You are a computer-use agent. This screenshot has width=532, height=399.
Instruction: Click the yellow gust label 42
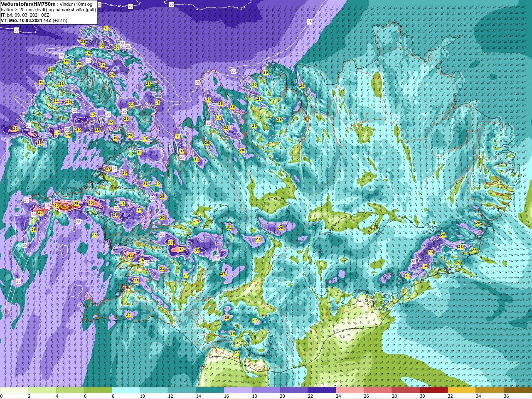(40, 213)
